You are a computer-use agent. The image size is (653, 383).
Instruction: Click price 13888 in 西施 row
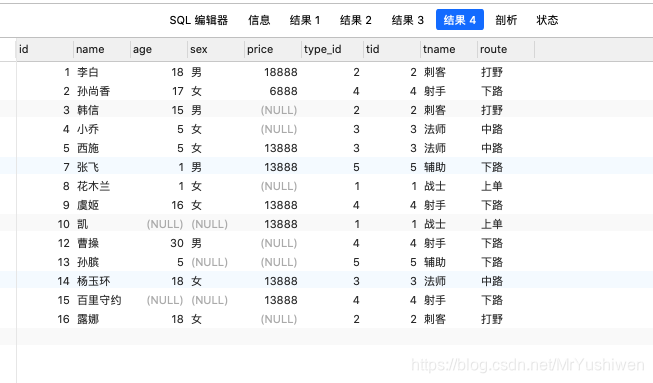click(281, 148)
